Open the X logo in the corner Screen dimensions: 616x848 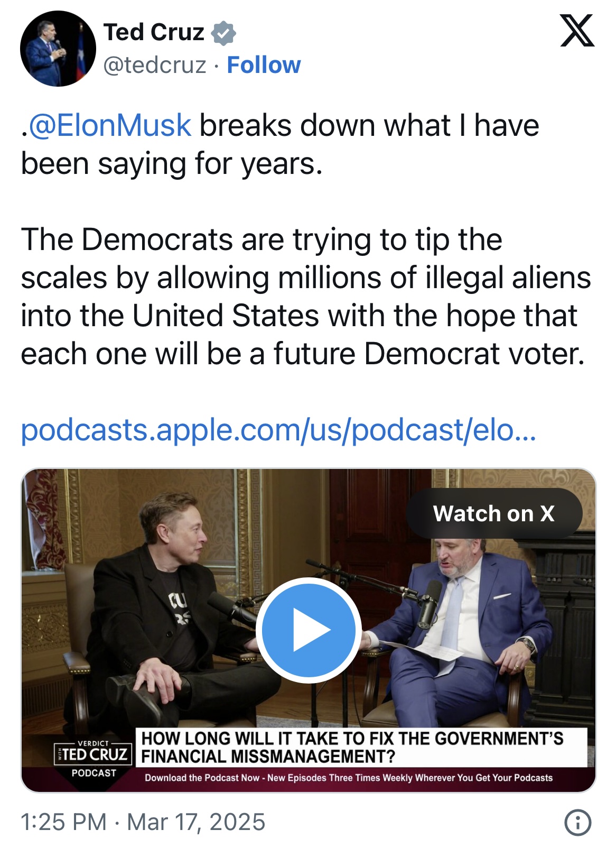click(x=577, y=30)
